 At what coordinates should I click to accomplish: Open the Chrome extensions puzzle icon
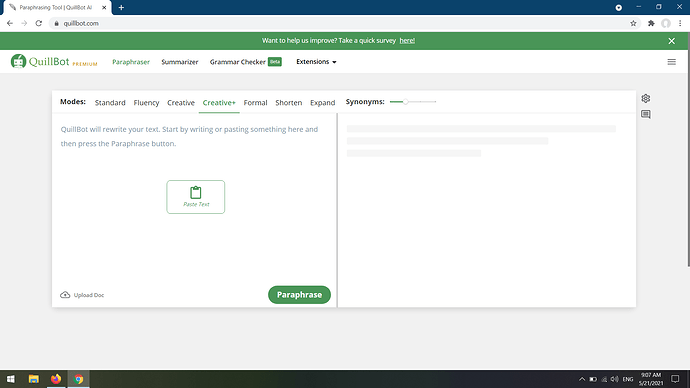coord(651,23)
